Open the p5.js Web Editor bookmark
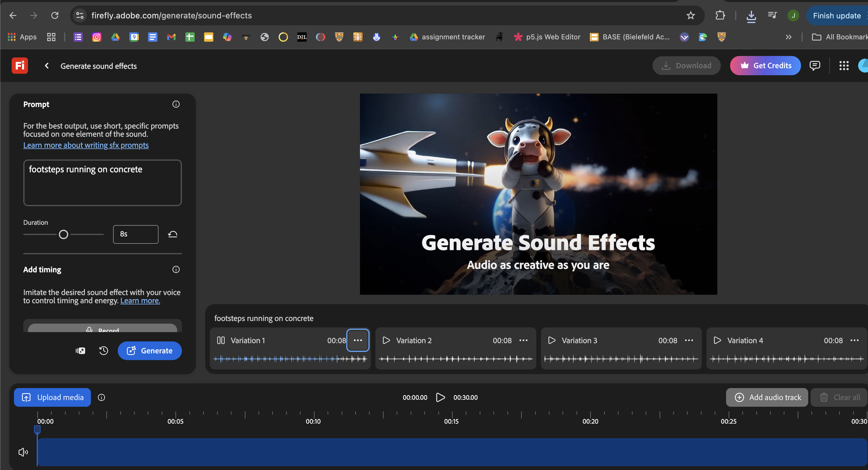The image size is (868, 470). point(547,37)
